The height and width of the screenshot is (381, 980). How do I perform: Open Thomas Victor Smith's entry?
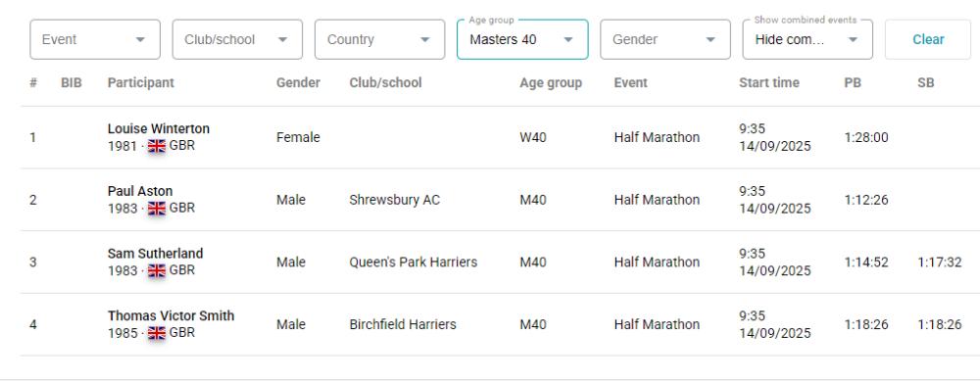pyautogui.click(x=171, y=316)
